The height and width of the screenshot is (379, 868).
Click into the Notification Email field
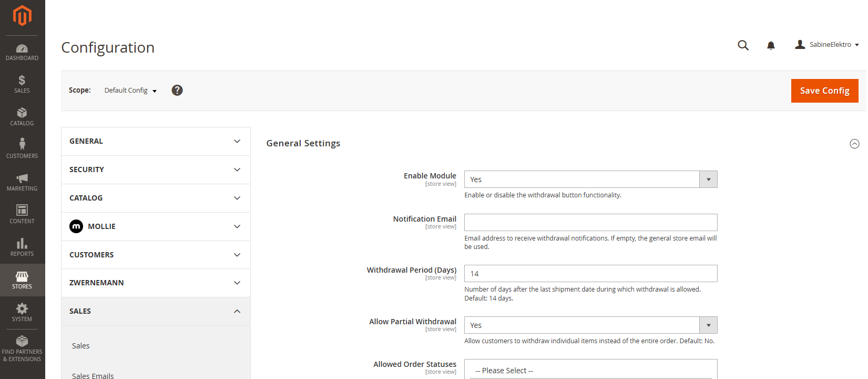(x=590, y=222)
